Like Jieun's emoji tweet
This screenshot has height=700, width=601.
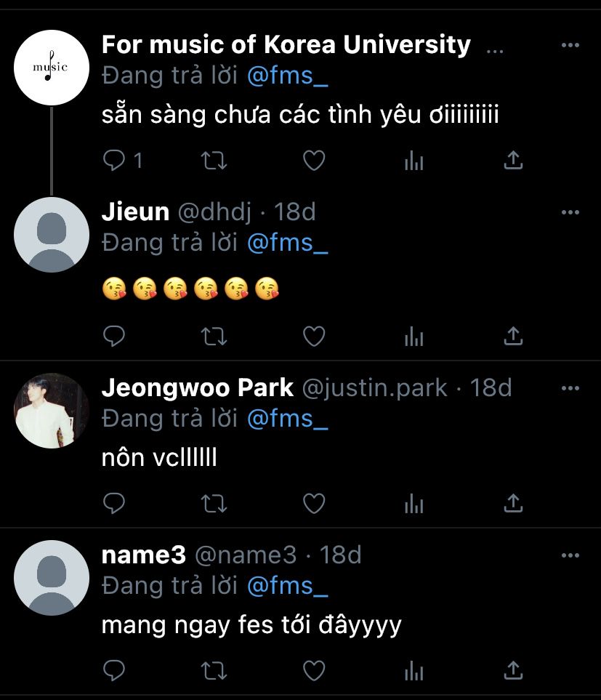(313, 336)
